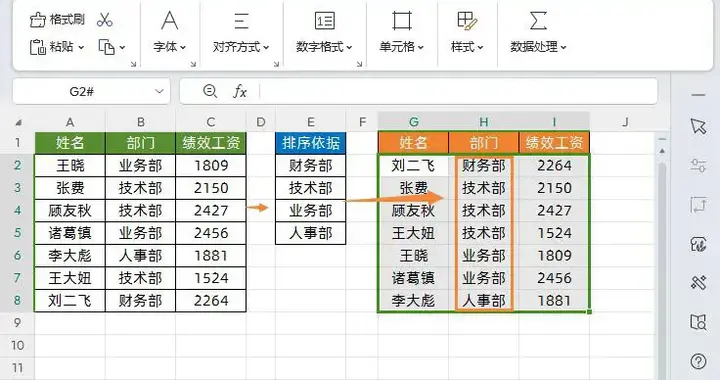Open the Styles (样式) icon
This screenshot has width=720, height=380.
tap(467, 21)
